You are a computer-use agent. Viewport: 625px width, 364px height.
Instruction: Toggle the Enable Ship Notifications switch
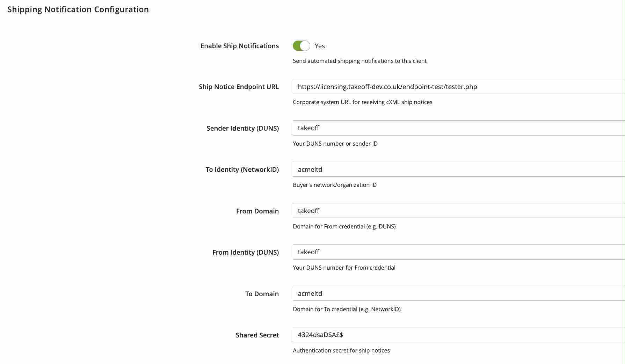tap(301, 46)
